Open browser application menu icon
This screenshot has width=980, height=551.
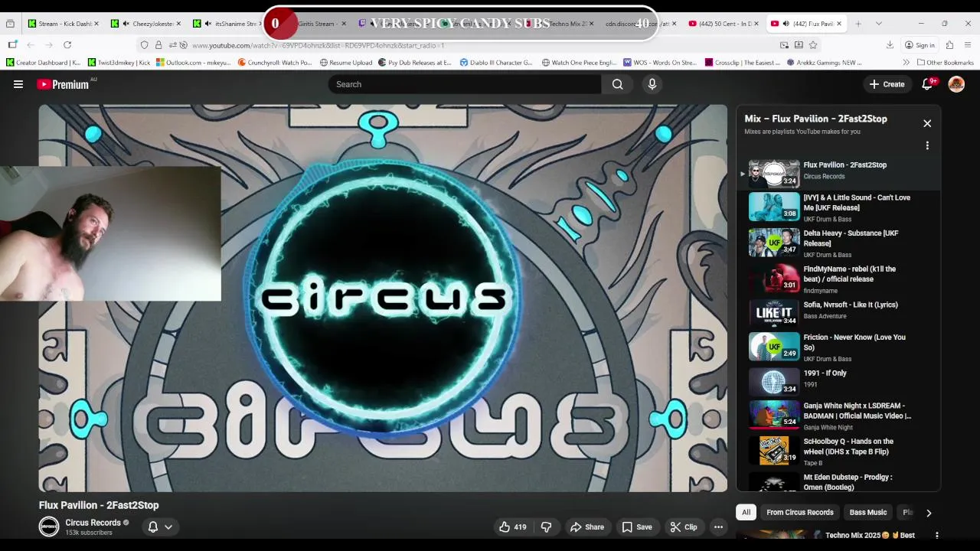click(968, 45)
